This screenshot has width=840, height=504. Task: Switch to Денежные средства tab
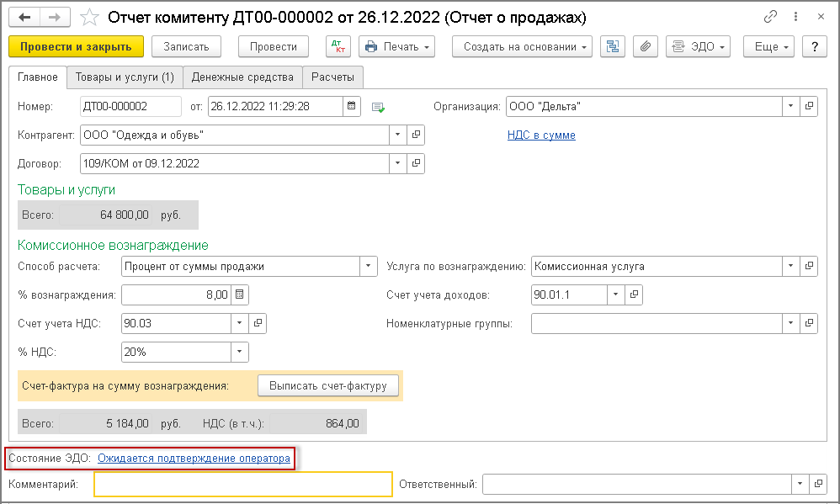point(242,77)
